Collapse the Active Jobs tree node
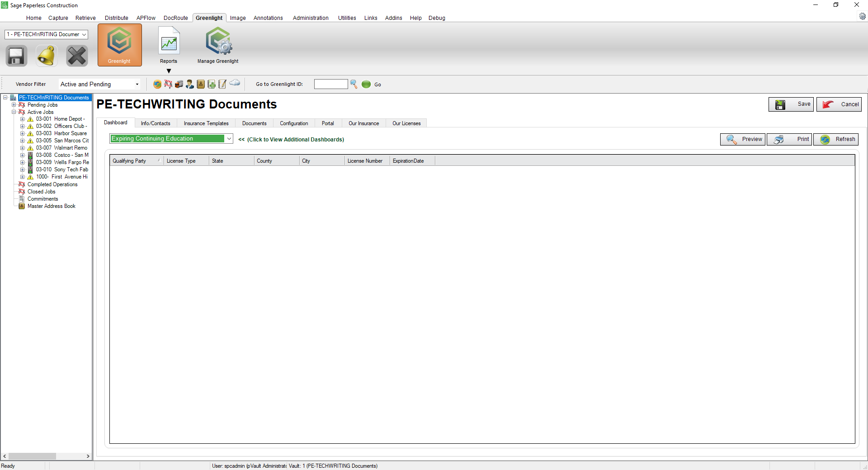868x470 pixels. tap(14, 112)
